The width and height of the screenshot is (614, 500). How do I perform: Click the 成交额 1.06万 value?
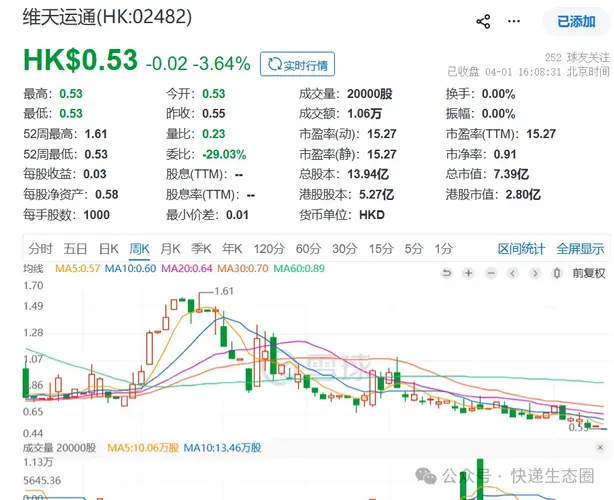(x=365, y=114)
